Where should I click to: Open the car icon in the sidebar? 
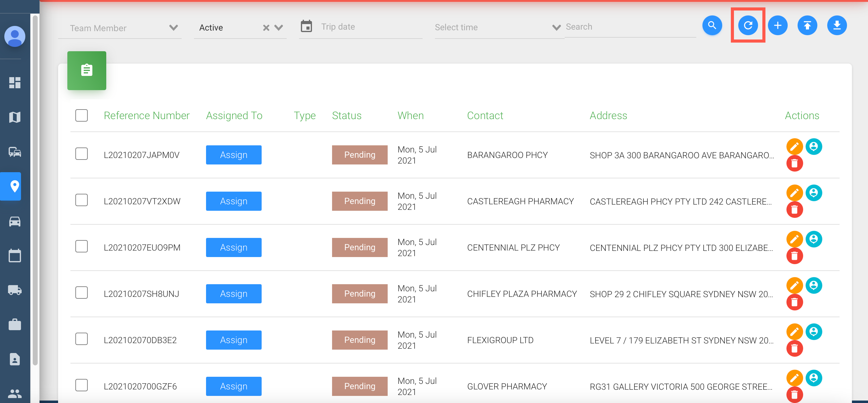coord(15,221)
